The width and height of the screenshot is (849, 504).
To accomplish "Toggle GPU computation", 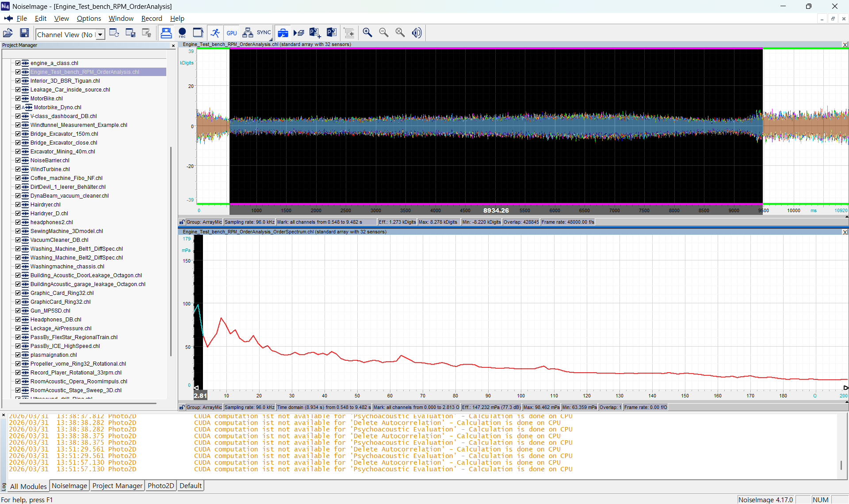I will tap(232, 33).
